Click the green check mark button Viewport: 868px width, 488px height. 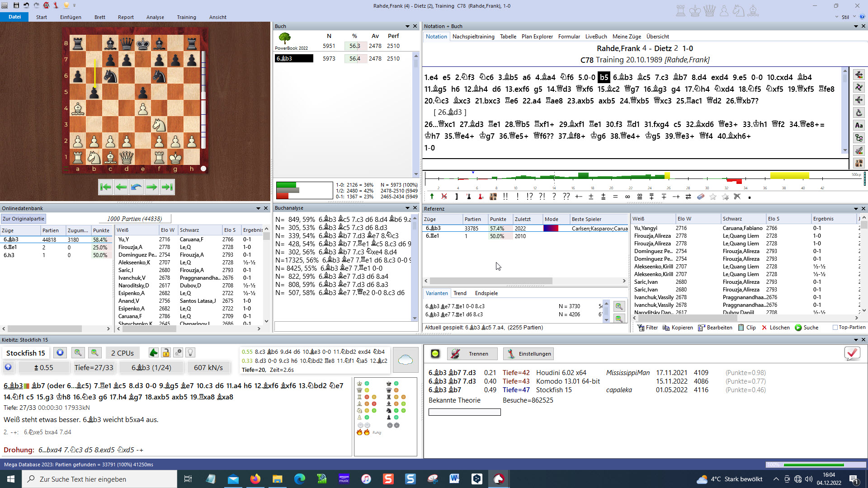coord(852,353)
